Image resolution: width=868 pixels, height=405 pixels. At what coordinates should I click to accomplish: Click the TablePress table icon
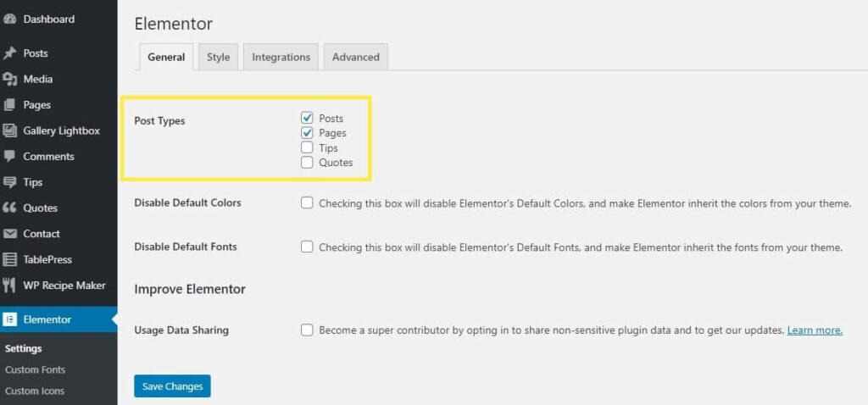pyautogui.click(x=9, y=259)
